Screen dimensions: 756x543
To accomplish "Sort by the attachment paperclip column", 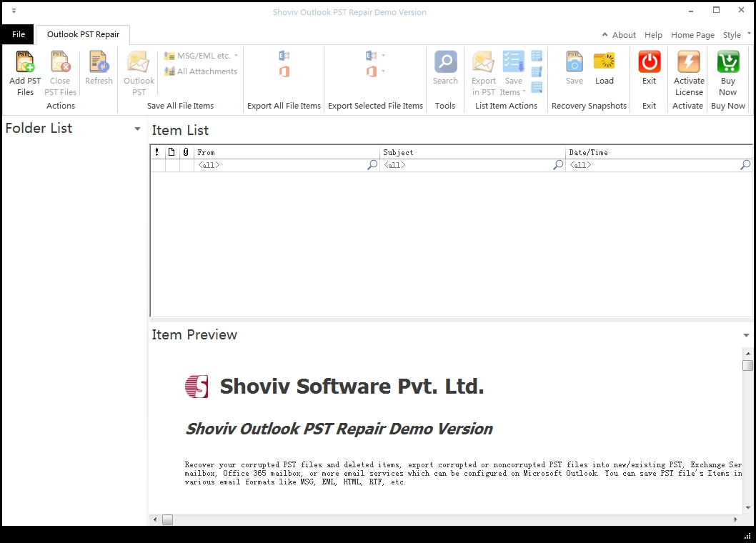I will pos(186,152).
